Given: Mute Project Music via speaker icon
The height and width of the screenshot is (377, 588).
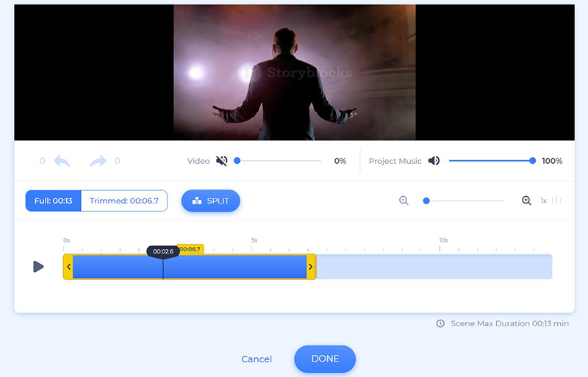Looking at the screenshot, I should 434,161.
